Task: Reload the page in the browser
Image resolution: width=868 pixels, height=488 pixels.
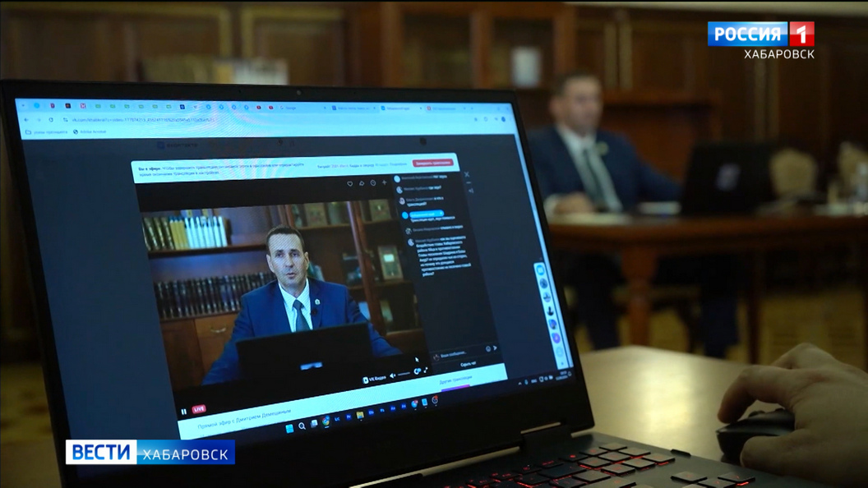Action: (x=51, y=119)
